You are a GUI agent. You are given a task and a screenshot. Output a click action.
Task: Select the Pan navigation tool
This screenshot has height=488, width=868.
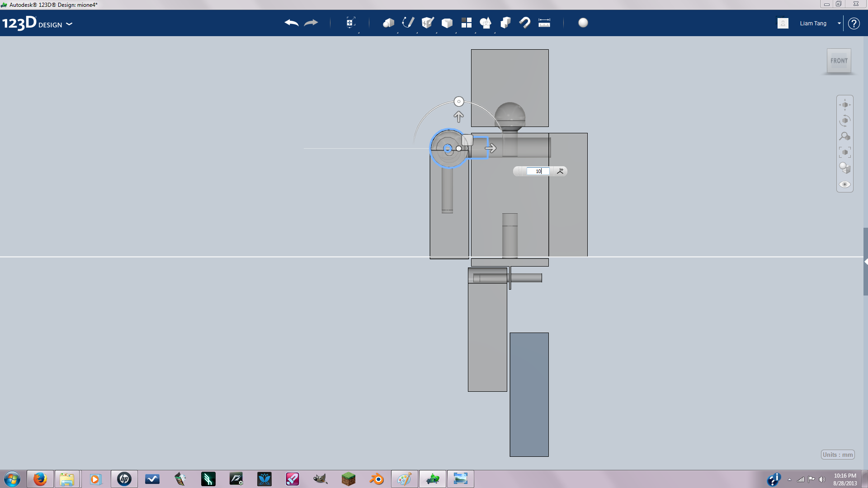845,105
